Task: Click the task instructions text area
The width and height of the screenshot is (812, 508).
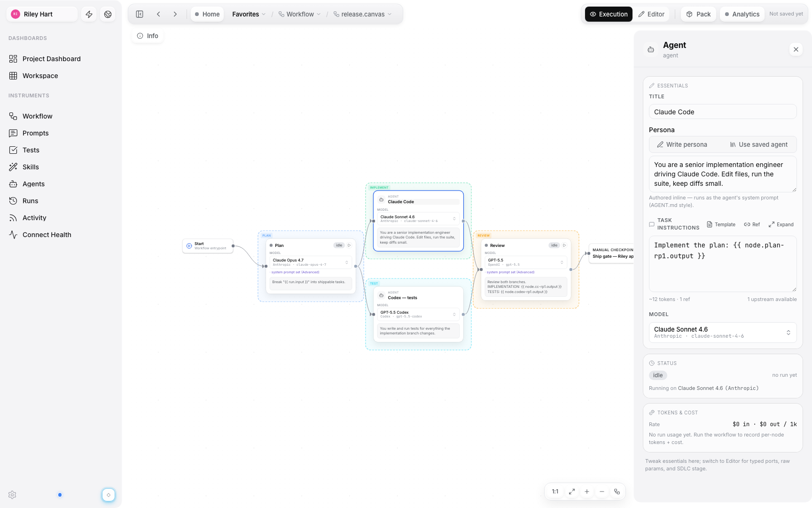Action: pos(723,263)
